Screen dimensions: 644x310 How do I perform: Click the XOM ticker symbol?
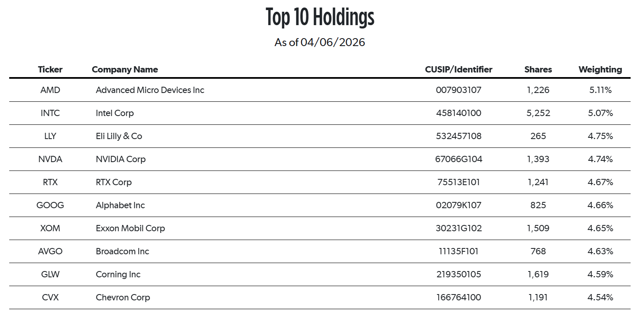click(x=50, y=228)
